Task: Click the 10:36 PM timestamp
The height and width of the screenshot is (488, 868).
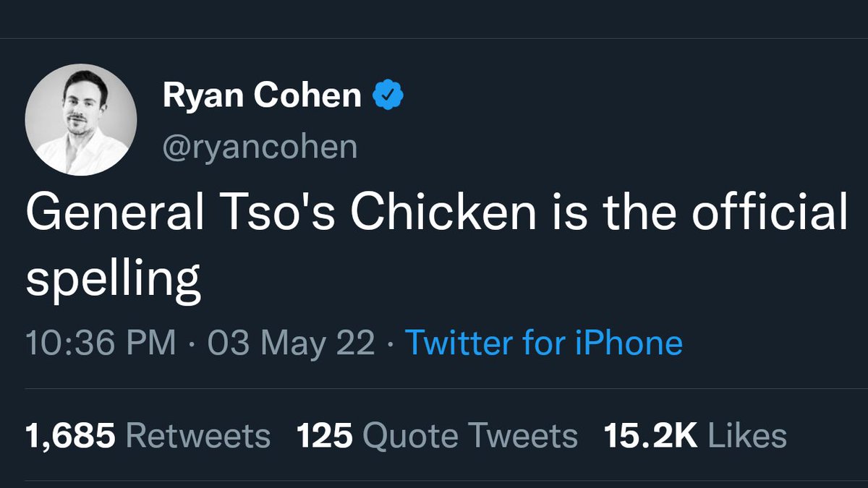Action: click(101, 342)
